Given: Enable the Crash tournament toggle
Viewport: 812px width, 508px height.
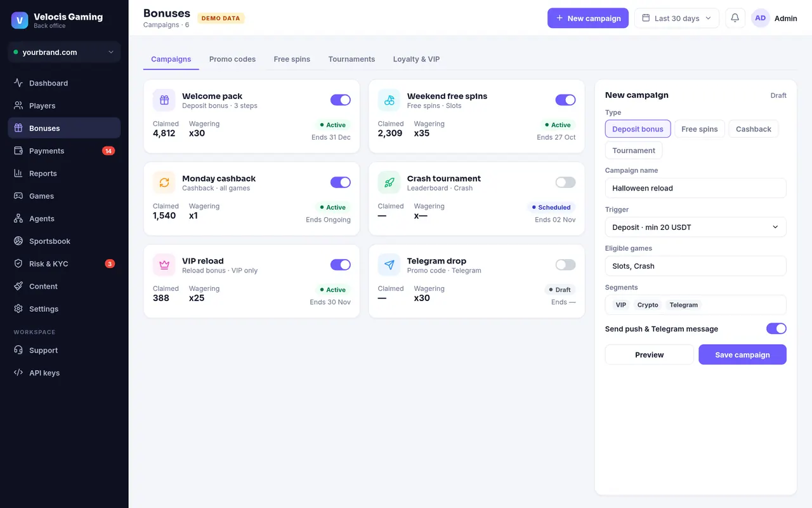Looking at the screenshot, I should coord(566,182).
